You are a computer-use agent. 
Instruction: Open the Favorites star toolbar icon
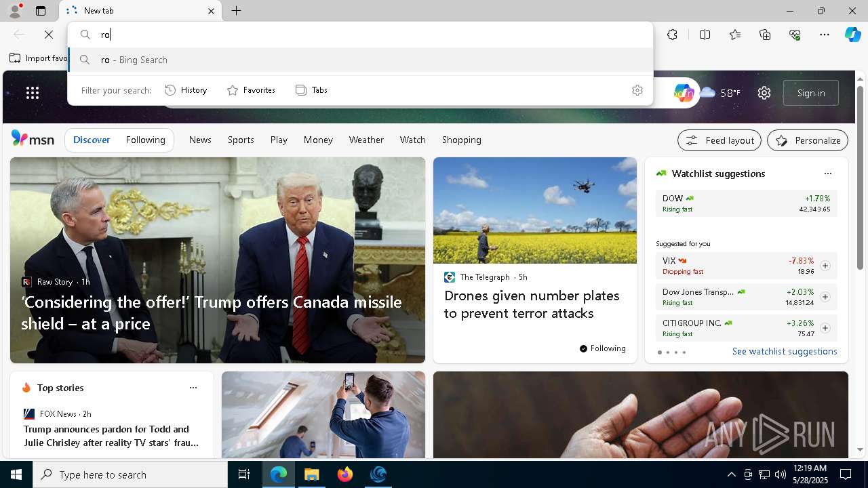(735, 35)
